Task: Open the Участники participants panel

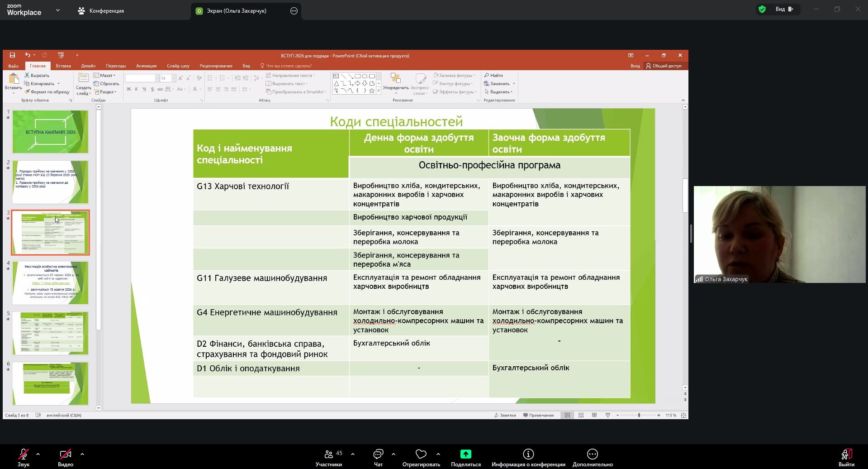Action: (329, 454)
